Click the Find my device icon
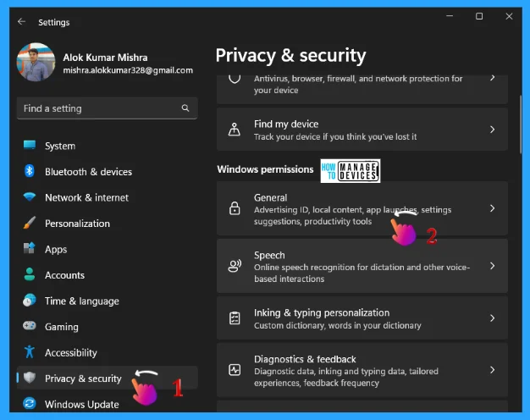Screen dimensions: 530x420 [235, 130]
